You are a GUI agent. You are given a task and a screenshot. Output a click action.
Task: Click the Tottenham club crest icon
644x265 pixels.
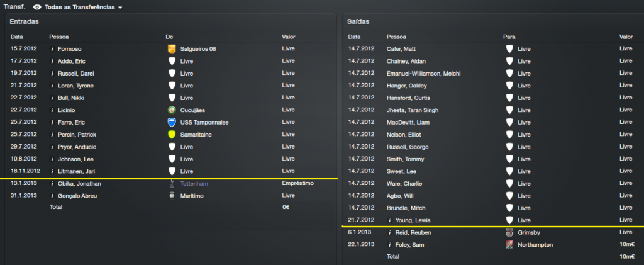tap(172, 184)
